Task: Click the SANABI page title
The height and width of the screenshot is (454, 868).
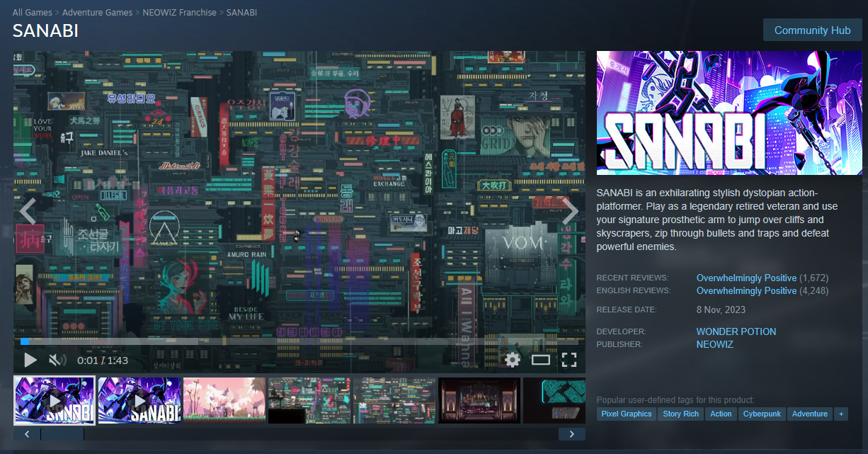Action: [45, 31]
